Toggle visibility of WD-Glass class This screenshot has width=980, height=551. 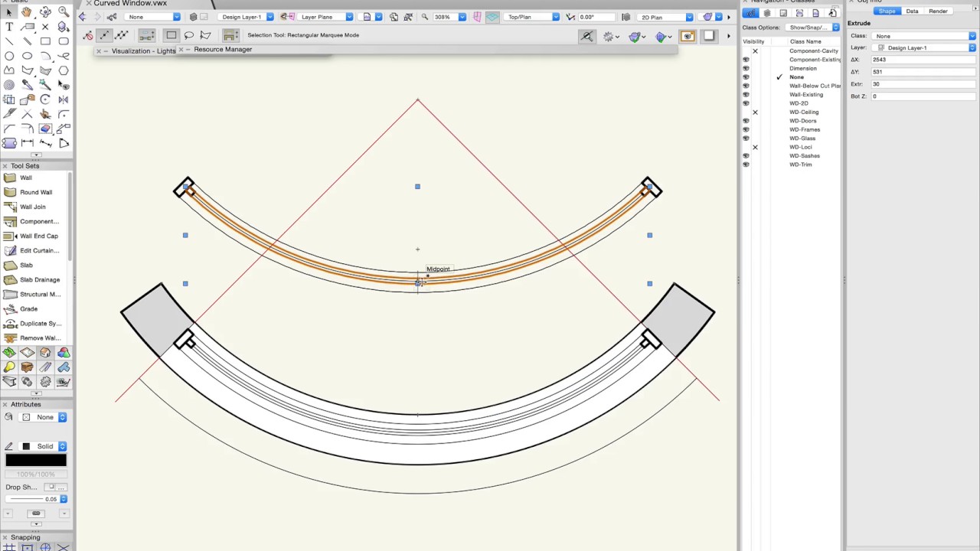pyautogui.click(x=746, y=139)
